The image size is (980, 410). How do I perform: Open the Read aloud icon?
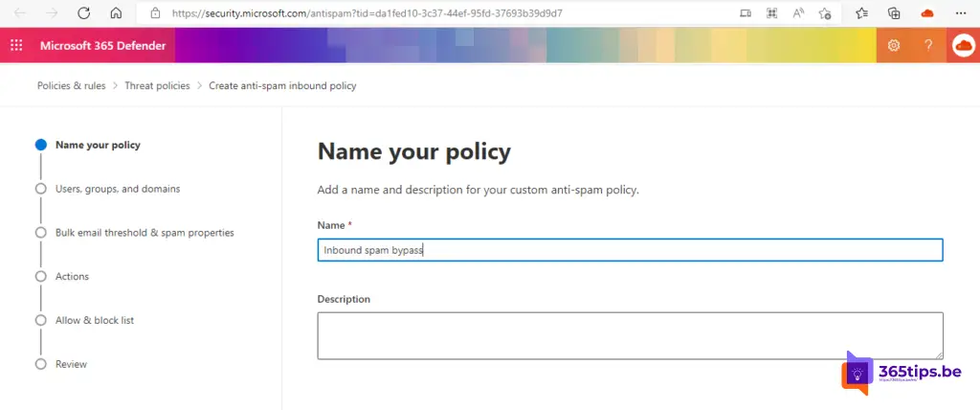click(x=798, y=13)
